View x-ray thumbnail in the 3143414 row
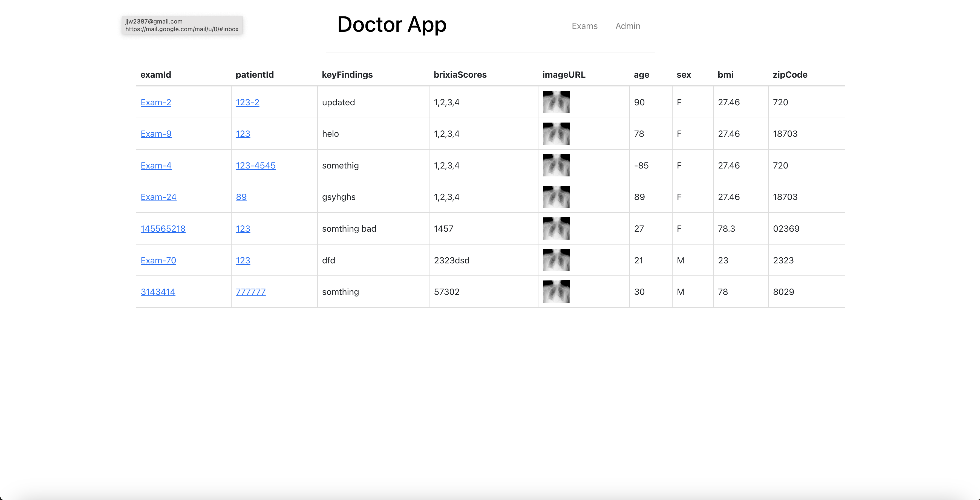The image size is (980, 500). [556, 292]
